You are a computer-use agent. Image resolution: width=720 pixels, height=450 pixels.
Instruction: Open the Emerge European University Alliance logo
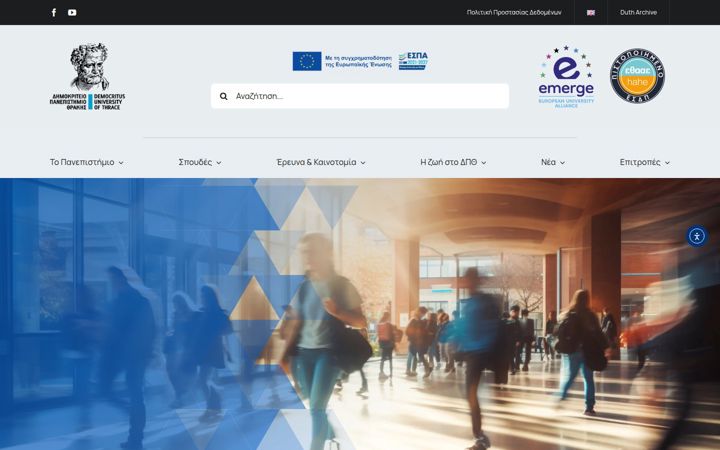[x=566, y=77]
